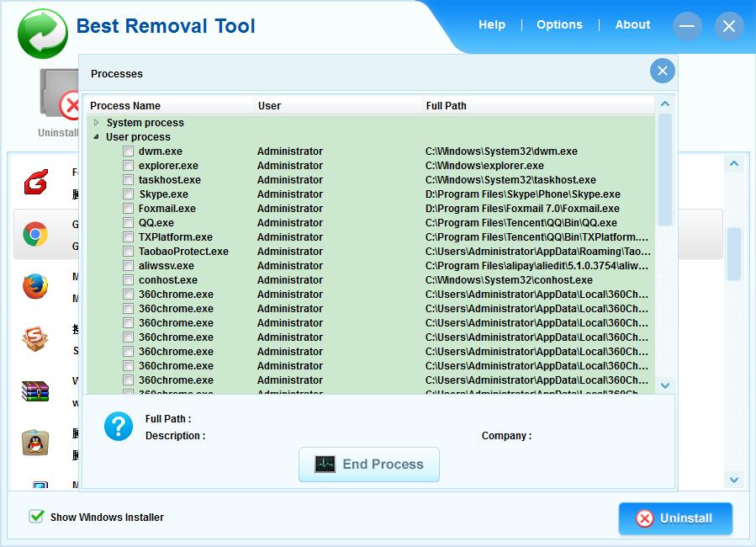Select the Google Chrome app icon
The width and height of the screenshot is (756, 547).
click(x=35, y=235)
